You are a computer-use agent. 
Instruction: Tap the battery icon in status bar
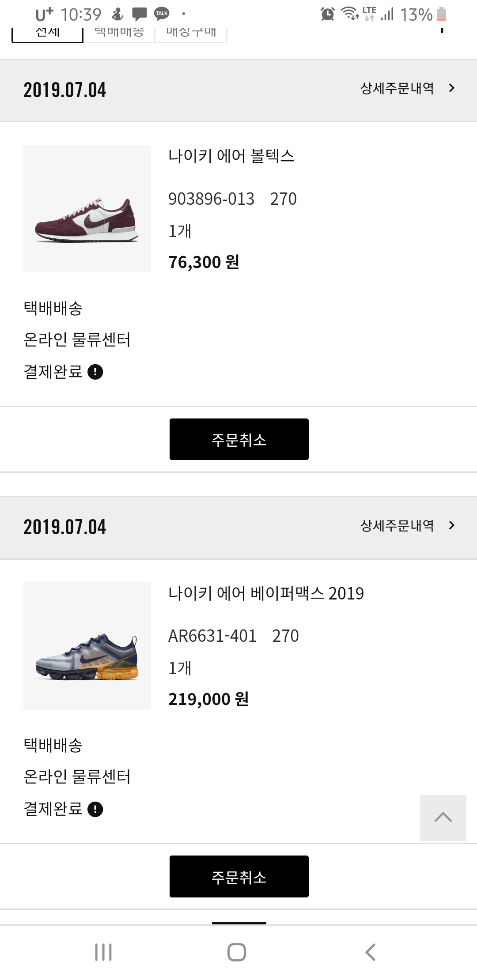[441, 15]
